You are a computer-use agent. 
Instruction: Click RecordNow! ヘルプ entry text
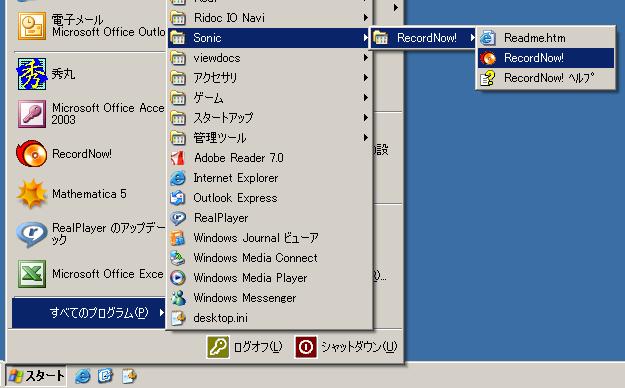(x=549, y=78)
